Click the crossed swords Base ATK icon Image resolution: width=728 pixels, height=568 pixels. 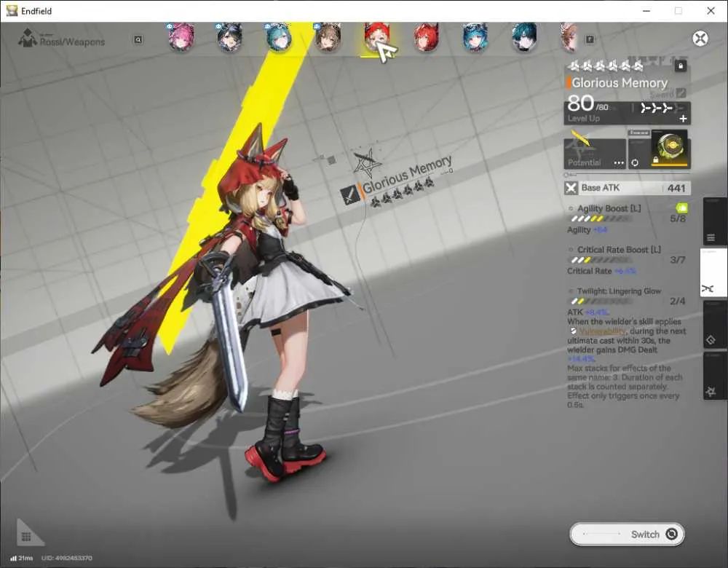coord(571,188)
